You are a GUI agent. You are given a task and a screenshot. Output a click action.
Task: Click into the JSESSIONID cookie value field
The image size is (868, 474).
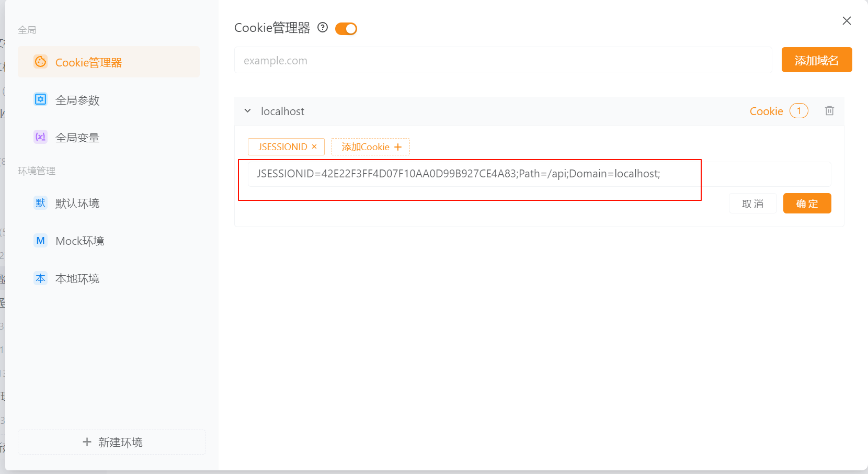pyautogui.click(x=540, y=174)
